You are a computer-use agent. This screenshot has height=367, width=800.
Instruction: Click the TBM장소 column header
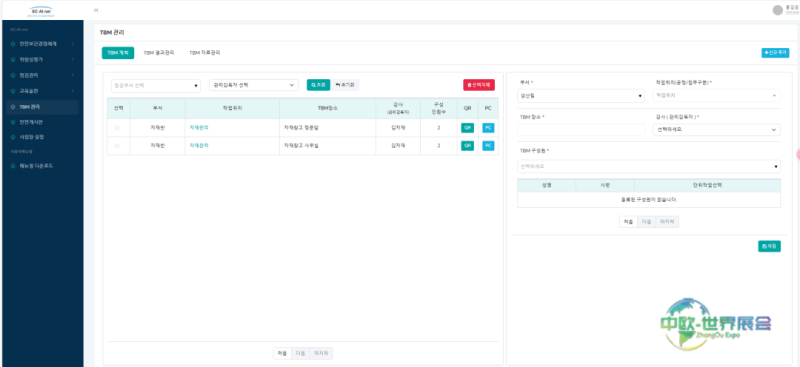click(x=327, y=109)
